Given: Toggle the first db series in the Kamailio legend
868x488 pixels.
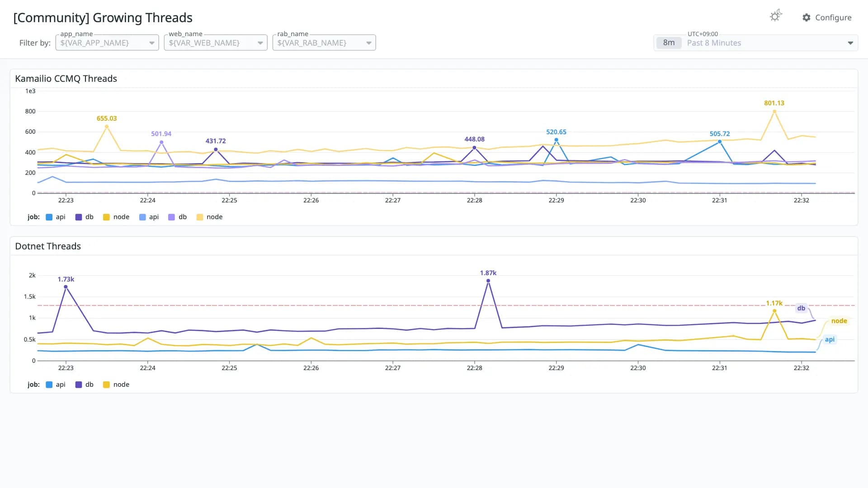Looking at the screenshot, I should tap(85, 217).
